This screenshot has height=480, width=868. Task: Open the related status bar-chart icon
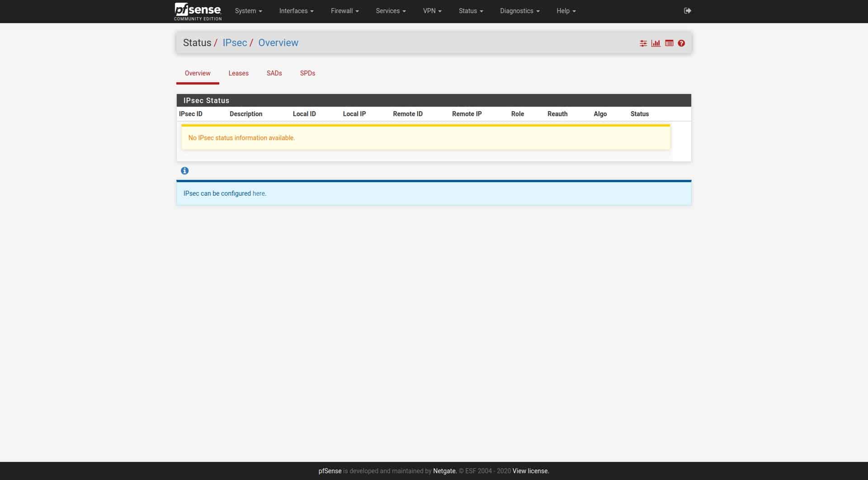click(656, 43)
